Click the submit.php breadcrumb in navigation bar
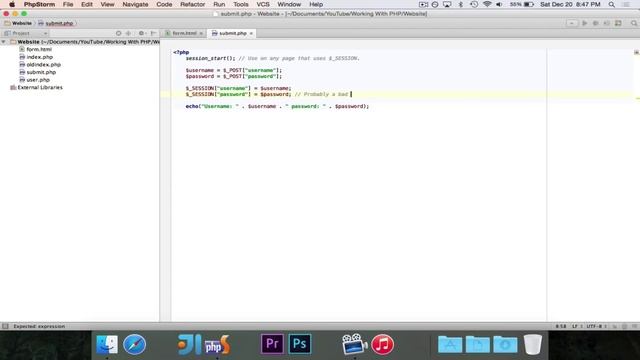The image size is (640, 360). click(56, 23)
